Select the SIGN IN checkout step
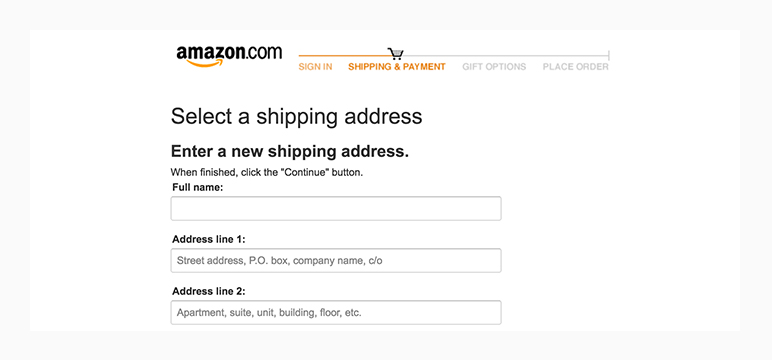This screenshot has width=772, height=360. pyautogui.click(x=315, y=67)
